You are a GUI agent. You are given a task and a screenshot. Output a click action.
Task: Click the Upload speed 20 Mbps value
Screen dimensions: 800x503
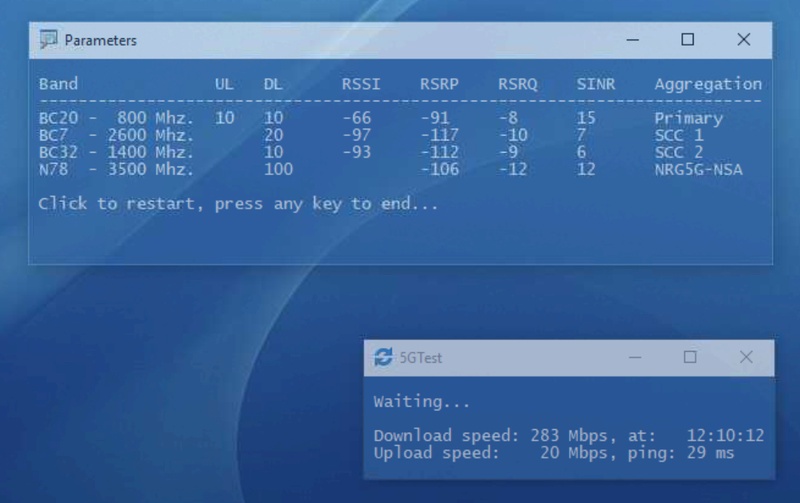[x=574, y=452]
